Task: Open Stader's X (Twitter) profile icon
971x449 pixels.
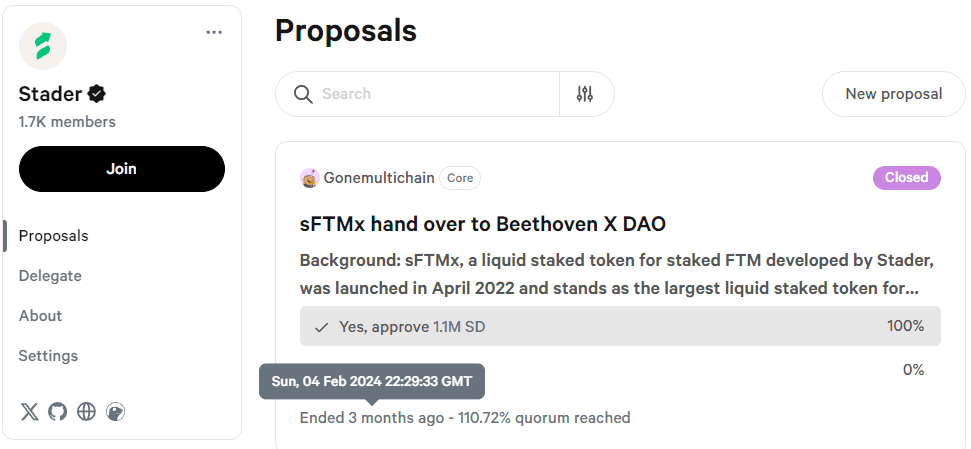Action: click(x=30, y=412)
